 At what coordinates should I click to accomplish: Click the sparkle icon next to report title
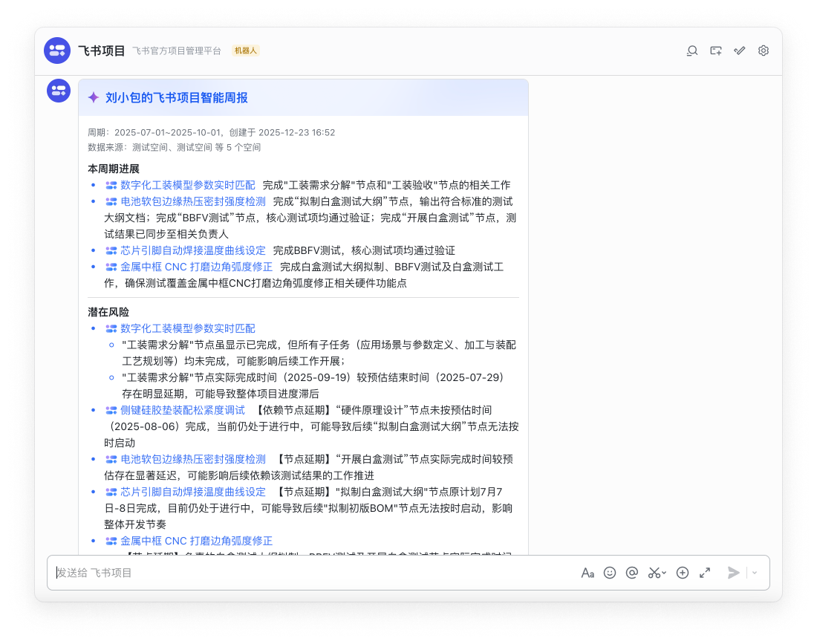coord(94,97)
